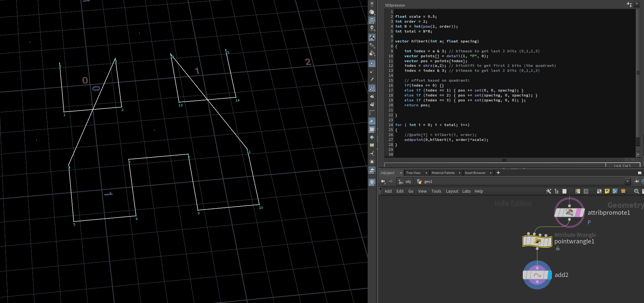Click the magnifier search icon in network editor
The width and height of the screenshot is (644, 303).
636,191
